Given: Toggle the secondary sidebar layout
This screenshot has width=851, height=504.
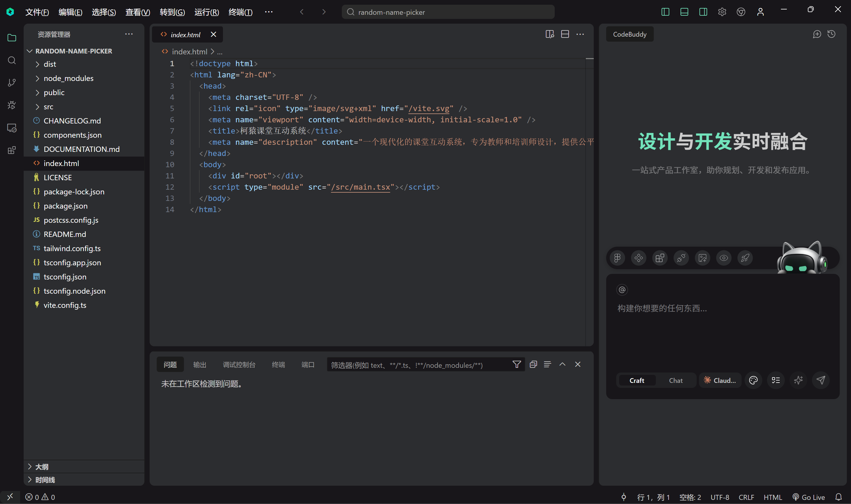Looking at the screenshot, I should tap(703, 12).
